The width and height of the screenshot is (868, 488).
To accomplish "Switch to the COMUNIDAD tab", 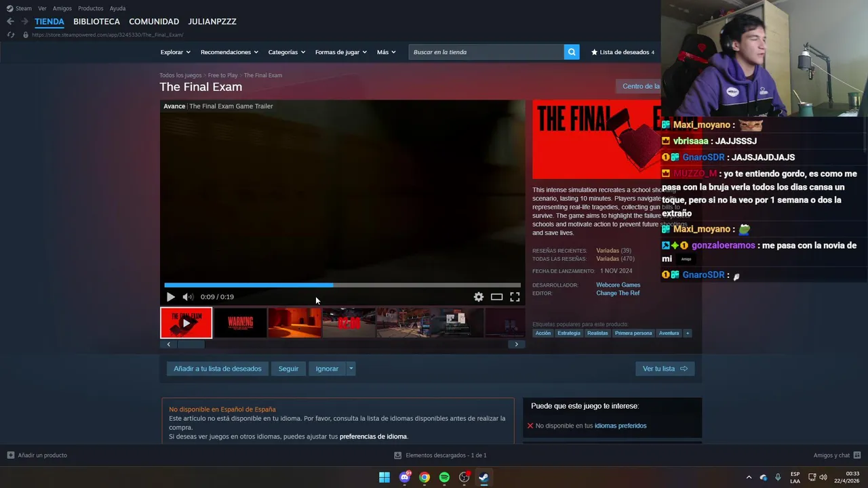I will [154, 22].
